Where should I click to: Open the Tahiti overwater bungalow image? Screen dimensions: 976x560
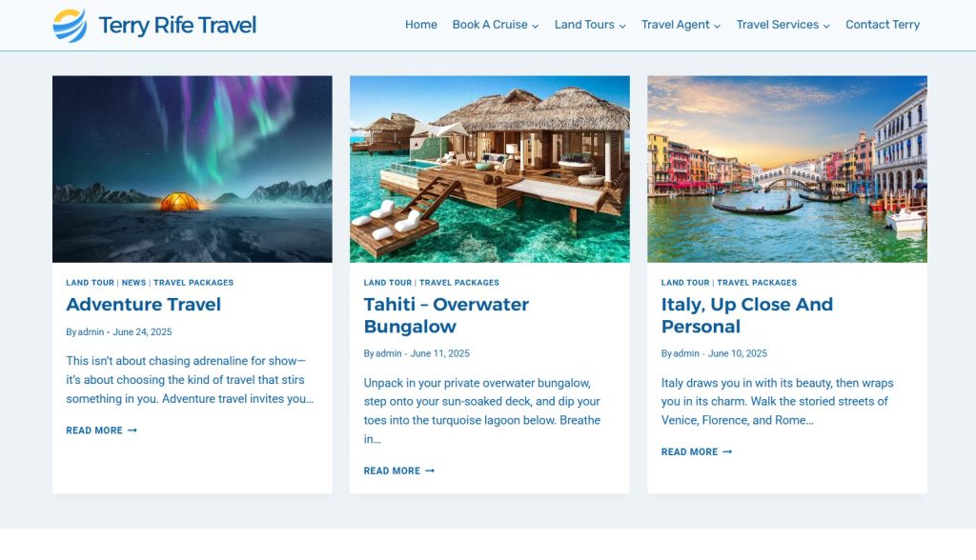[x=490, y=170]
